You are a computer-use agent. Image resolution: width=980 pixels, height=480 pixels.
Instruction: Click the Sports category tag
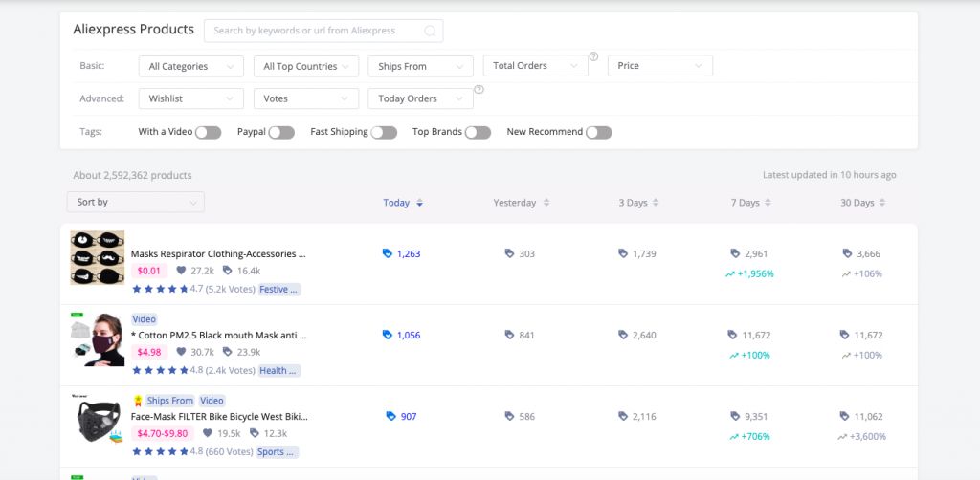277,452
